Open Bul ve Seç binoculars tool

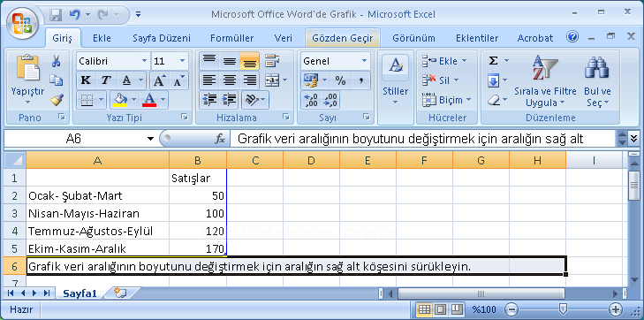597,81
